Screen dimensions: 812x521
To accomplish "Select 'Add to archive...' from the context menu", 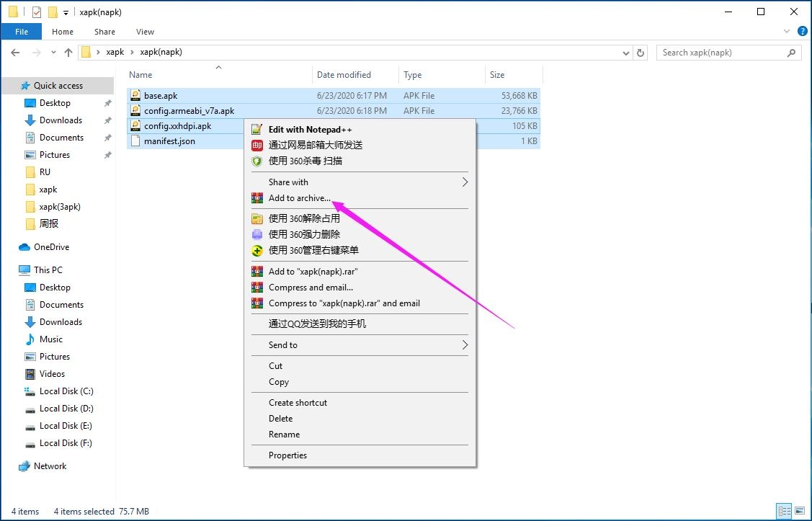I will point(299,198).
